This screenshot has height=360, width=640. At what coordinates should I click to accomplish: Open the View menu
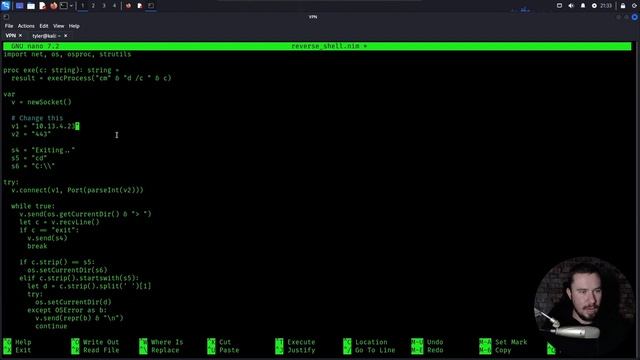coord(58,26)
